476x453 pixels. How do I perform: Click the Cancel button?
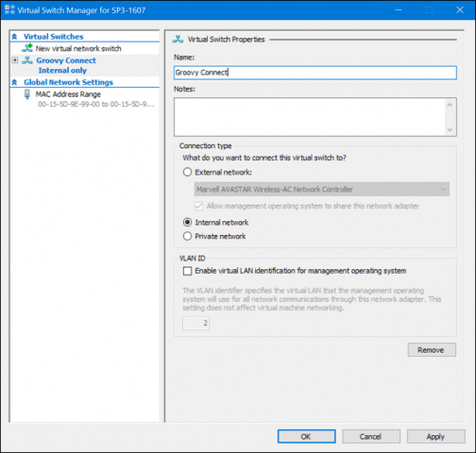click(371, 437)
